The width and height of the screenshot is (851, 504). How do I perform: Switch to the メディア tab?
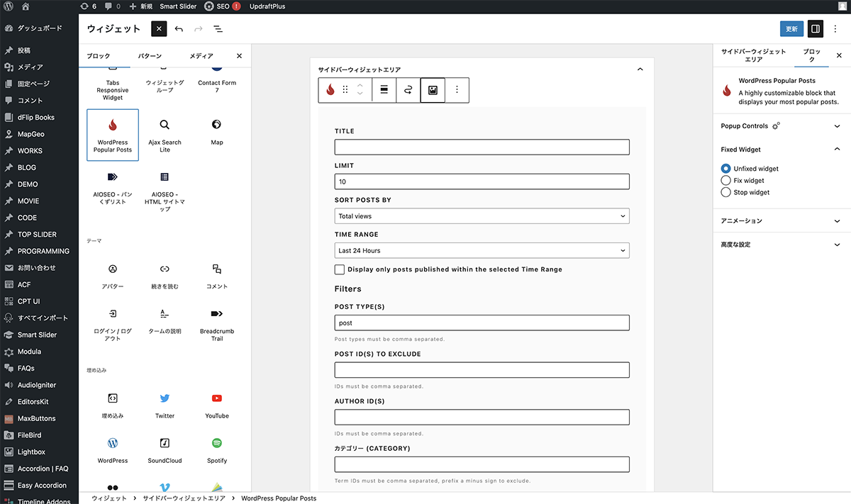[201, 56]
